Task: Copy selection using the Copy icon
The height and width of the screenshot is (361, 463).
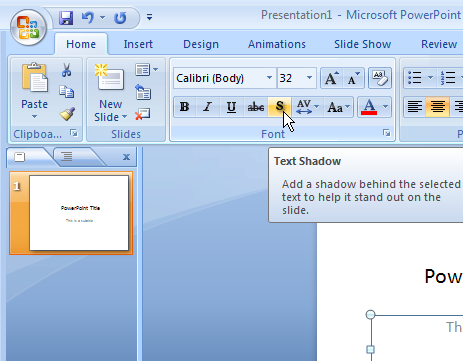Action: click(x=67, y=92)
